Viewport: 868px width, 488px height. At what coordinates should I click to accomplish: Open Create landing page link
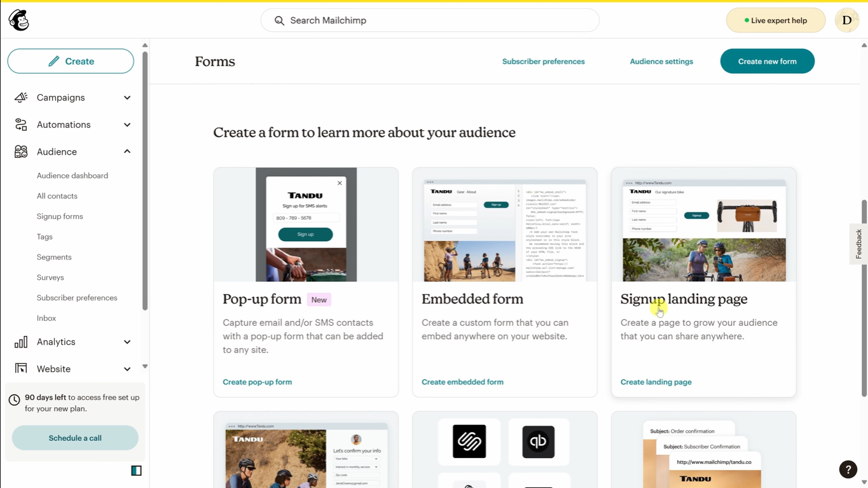click(656, 382)
